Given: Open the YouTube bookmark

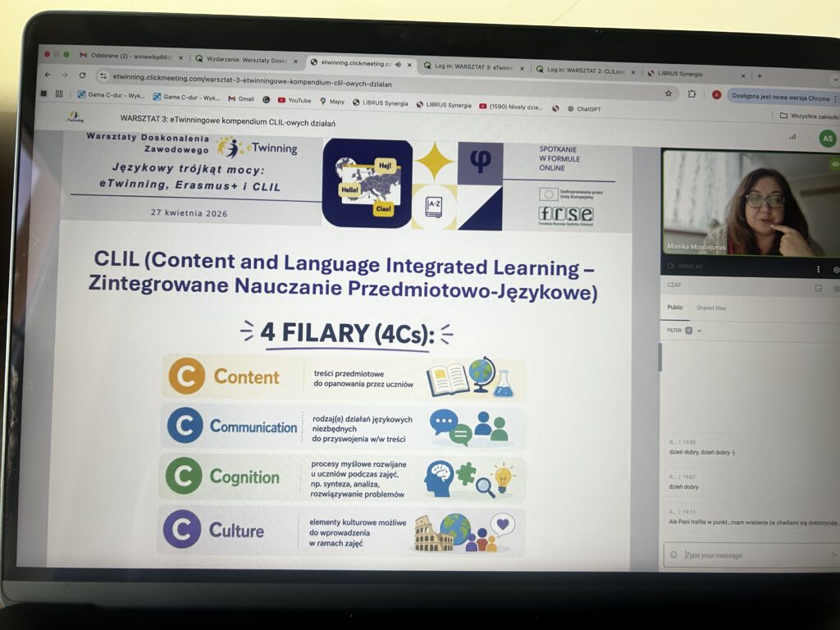Looking at the screenshot, I should pyautogui.click(x=294, y=100).
